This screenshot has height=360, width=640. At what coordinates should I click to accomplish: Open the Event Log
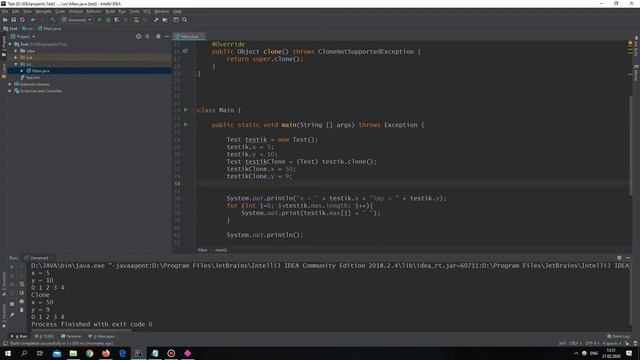tap(618, 336)
